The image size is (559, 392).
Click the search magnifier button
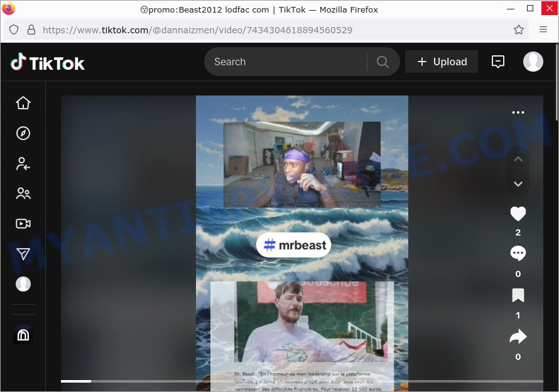coord(383,62)
